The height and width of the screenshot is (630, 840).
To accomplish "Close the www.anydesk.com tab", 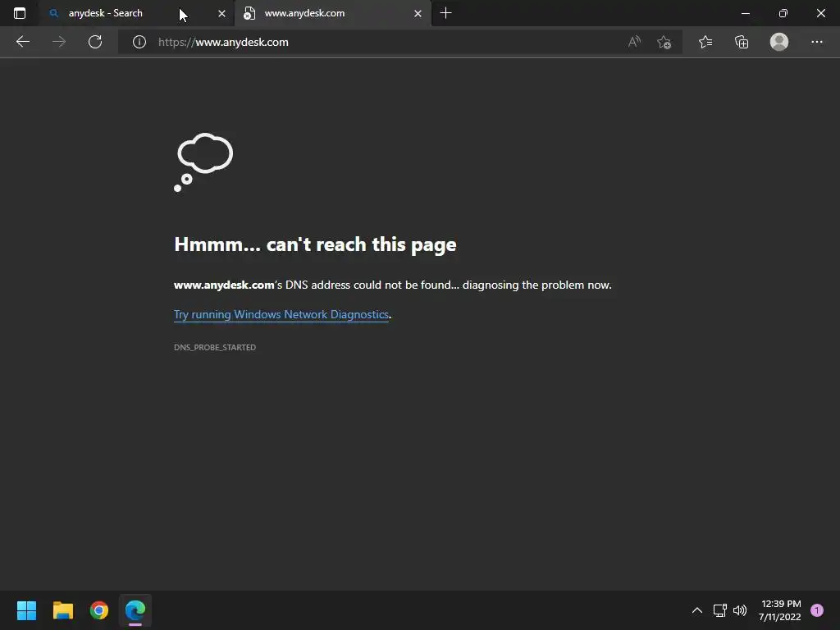I will point(418,13).
